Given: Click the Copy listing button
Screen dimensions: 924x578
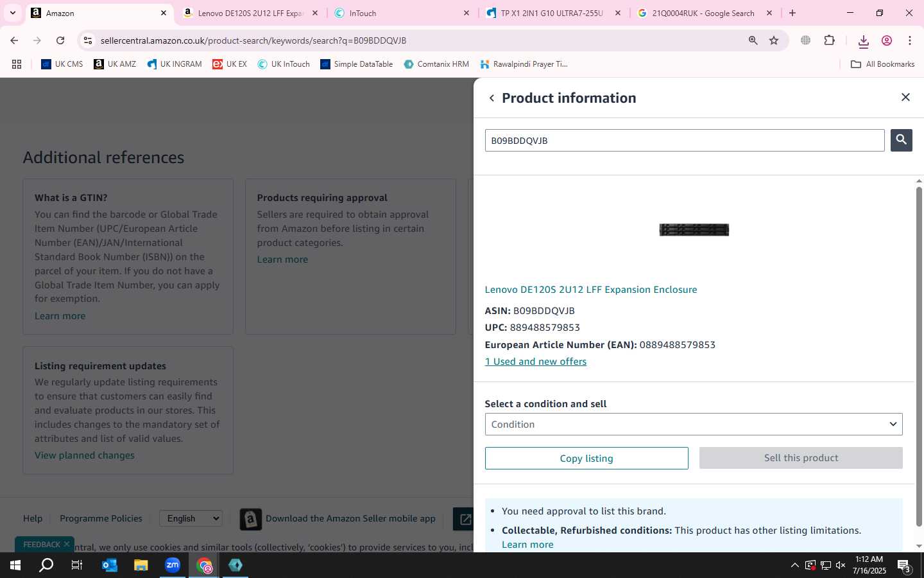Looking at the screenshot, I should tap(586, 459).
